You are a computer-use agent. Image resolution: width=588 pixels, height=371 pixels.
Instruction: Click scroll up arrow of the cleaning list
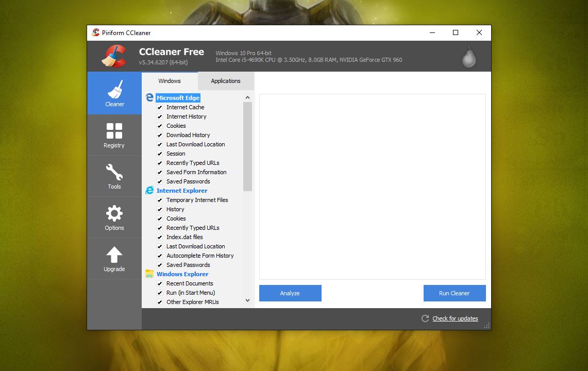[x=247, y=97]
